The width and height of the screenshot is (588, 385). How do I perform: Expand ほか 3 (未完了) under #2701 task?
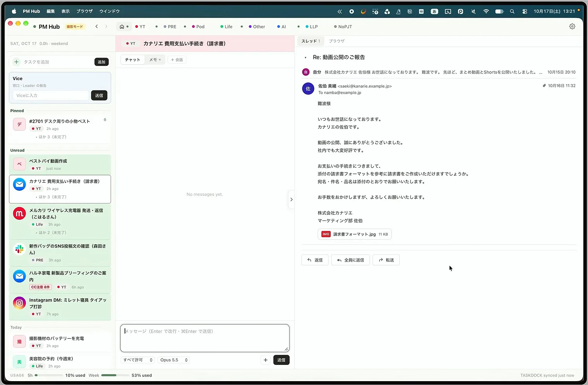(x=51, y=137)
